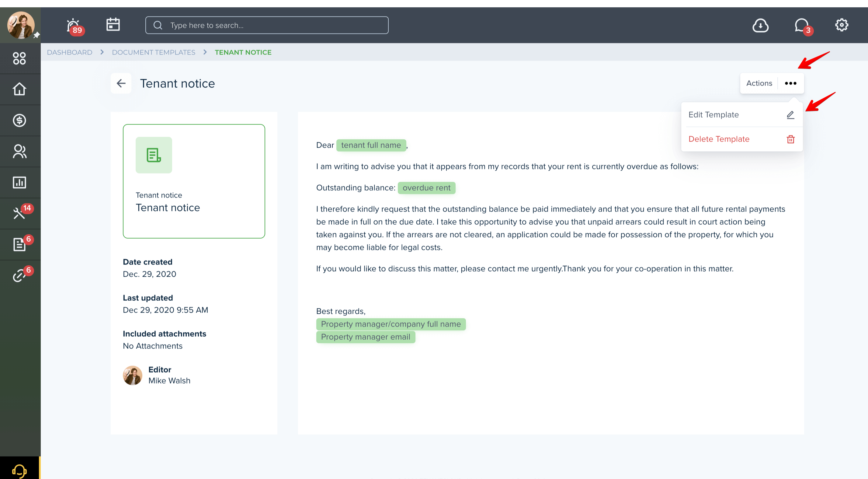Screen dimensions: 868x479
Task: Click the 'No Attachments' text
Action: click(153, 346)
